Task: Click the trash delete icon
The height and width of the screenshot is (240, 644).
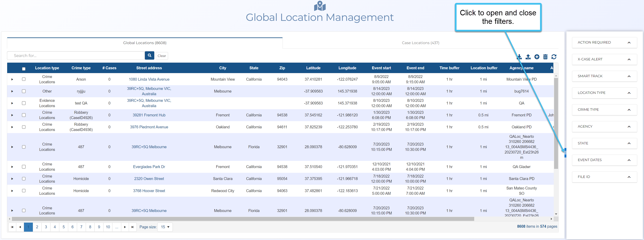Action: coord(545,57)
